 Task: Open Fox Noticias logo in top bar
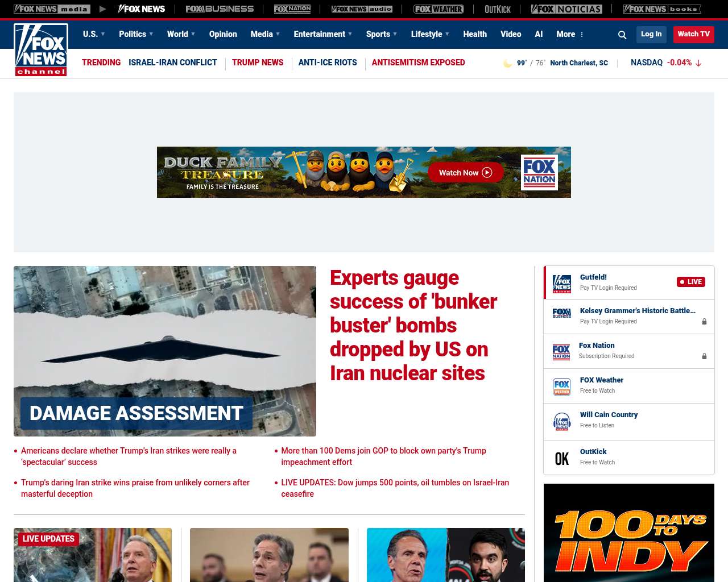(566, 9)
